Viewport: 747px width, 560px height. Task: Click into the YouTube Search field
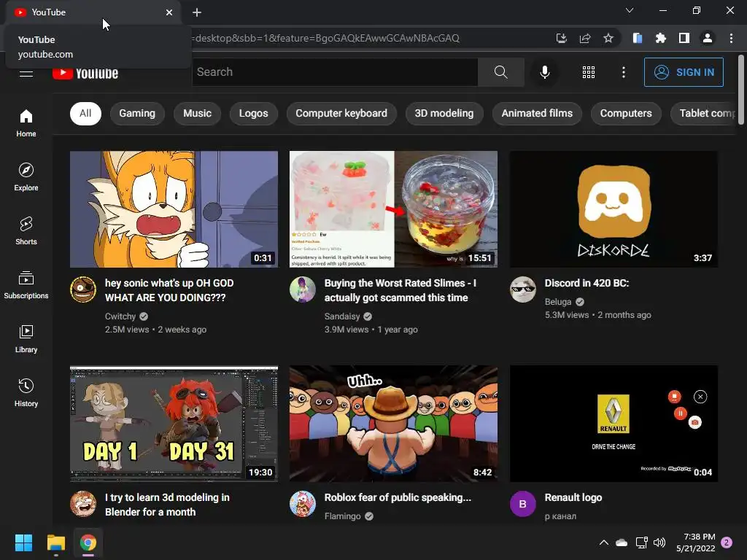[x=334, y=72]
